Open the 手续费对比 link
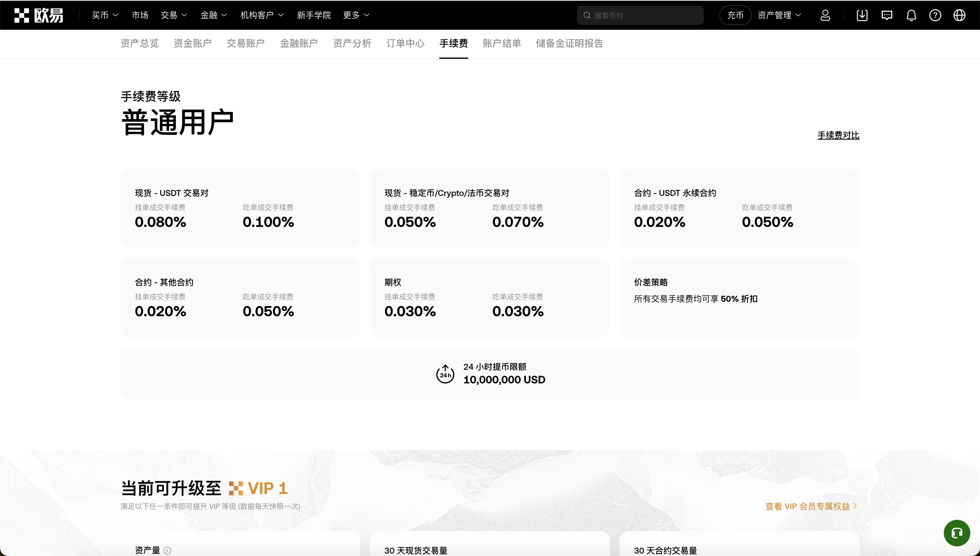 click(838, 136)
